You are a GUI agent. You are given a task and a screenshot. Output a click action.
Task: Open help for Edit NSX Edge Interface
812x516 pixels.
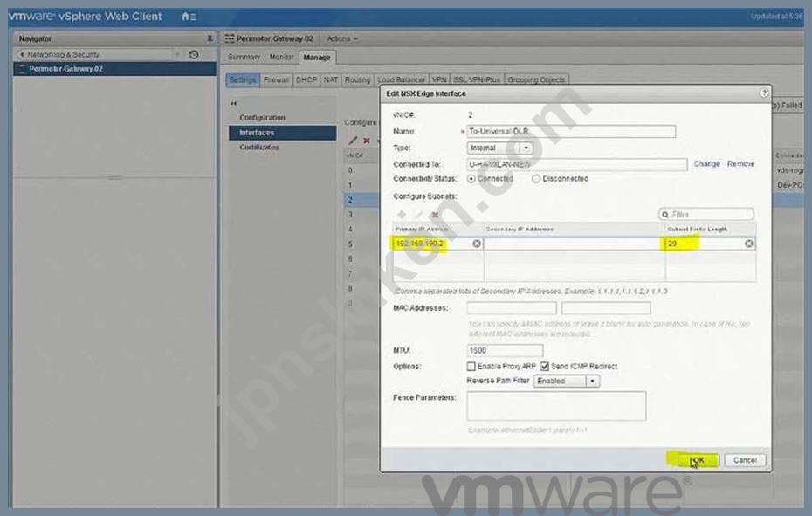click(x=764, y=93)
